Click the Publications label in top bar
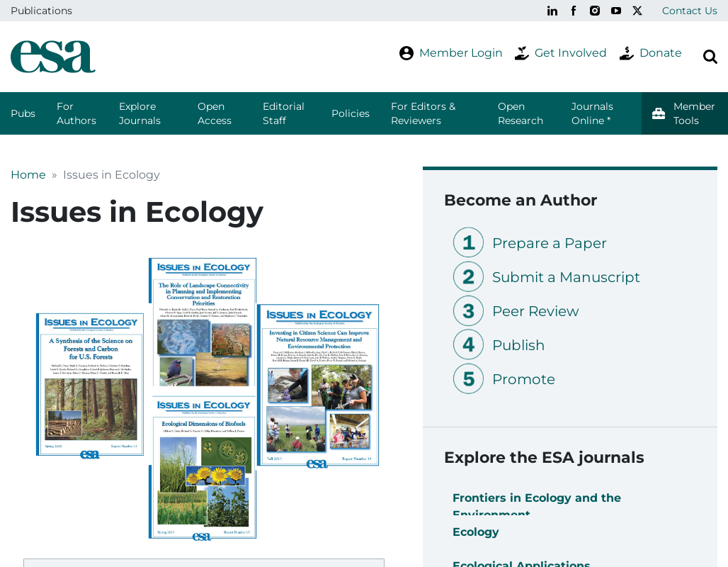This screenshot has height=567, width=728. pyautogui.click(x=41, y=11)
